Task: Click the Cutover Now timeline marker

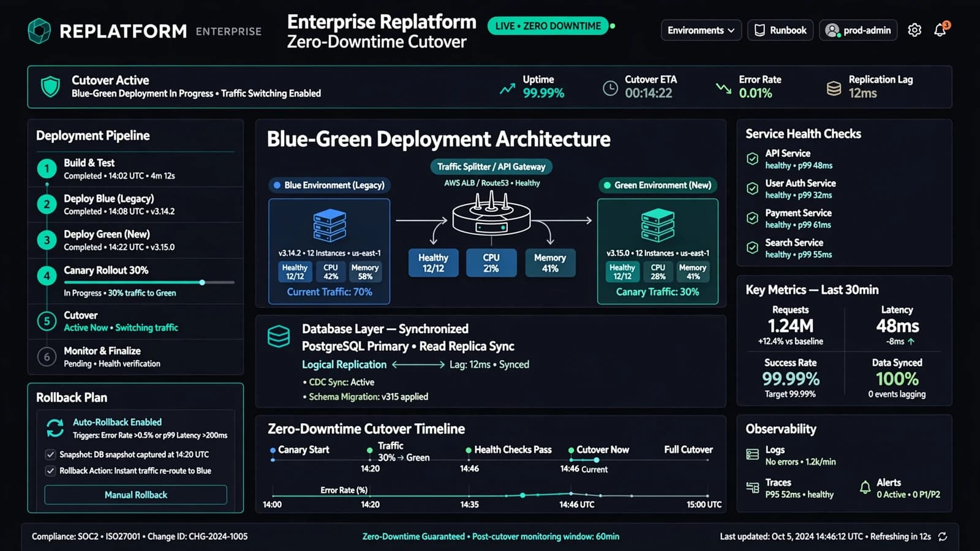Action: click(571, 450)
